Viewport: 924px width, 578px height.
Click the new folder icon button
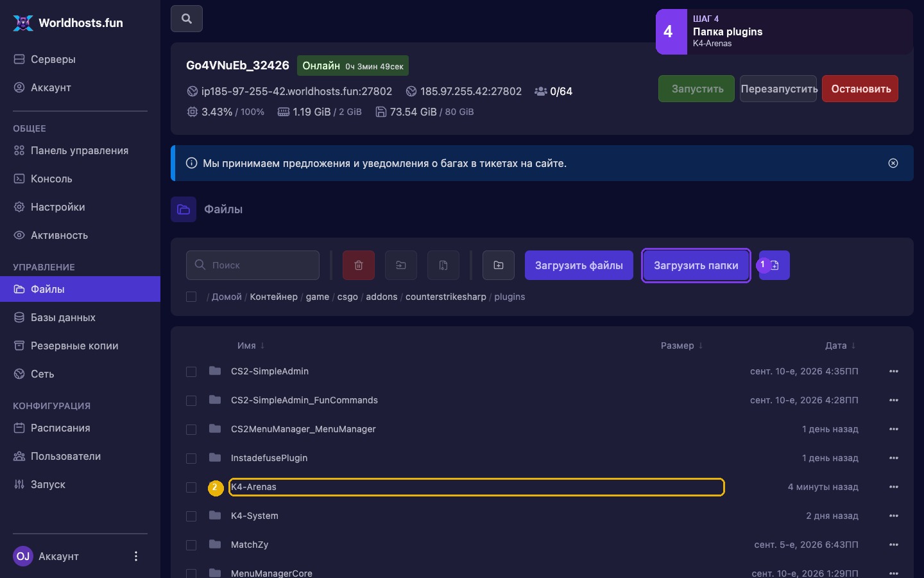point(499,265)
